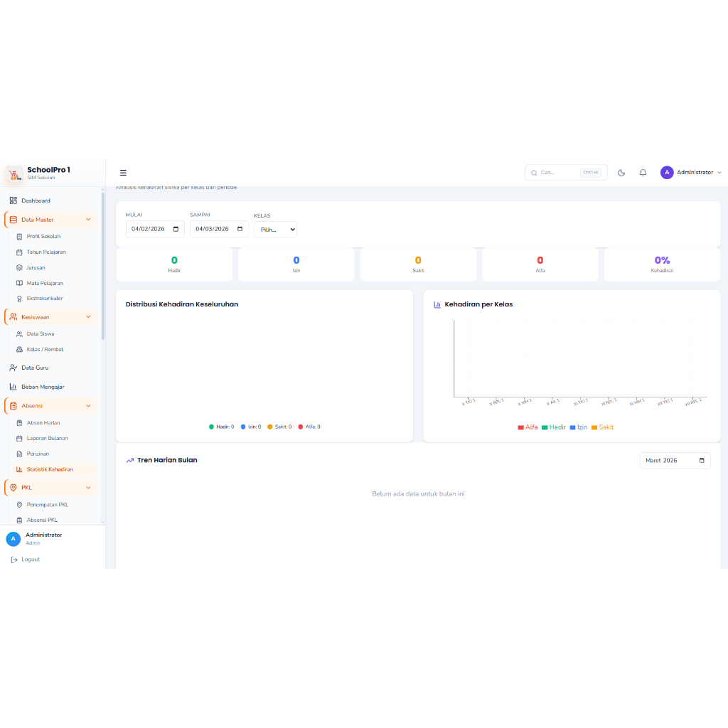
Task: Click the Kelas / Rombel icon
Action: (19, 350)
